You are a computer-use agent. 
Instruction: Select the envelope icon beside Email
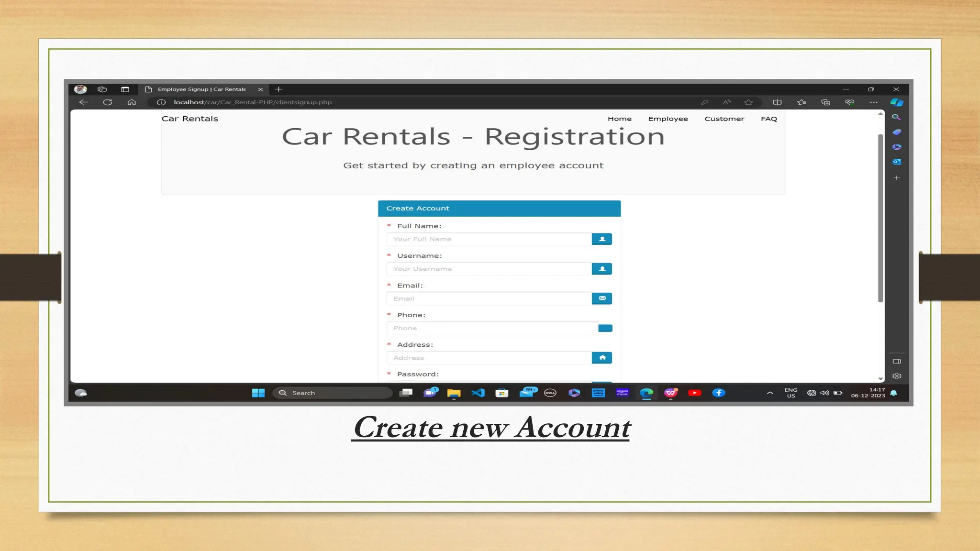602,298
